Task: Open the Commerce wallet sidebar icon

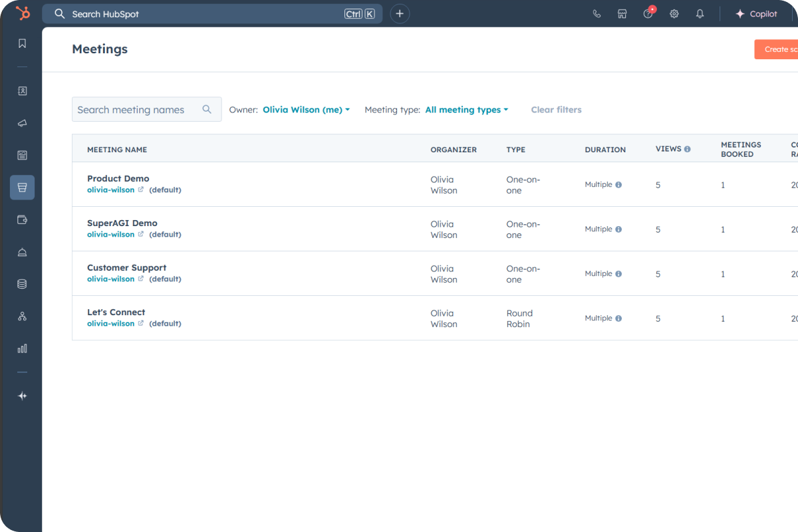Action: [22, 219]
